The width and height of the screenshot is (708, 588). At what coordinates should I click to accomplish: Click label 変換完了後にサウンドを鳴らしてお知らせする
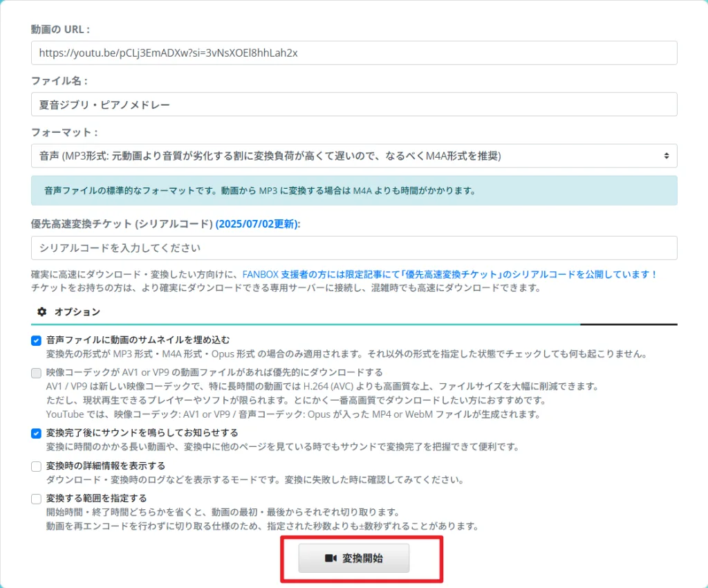[142, 432]
